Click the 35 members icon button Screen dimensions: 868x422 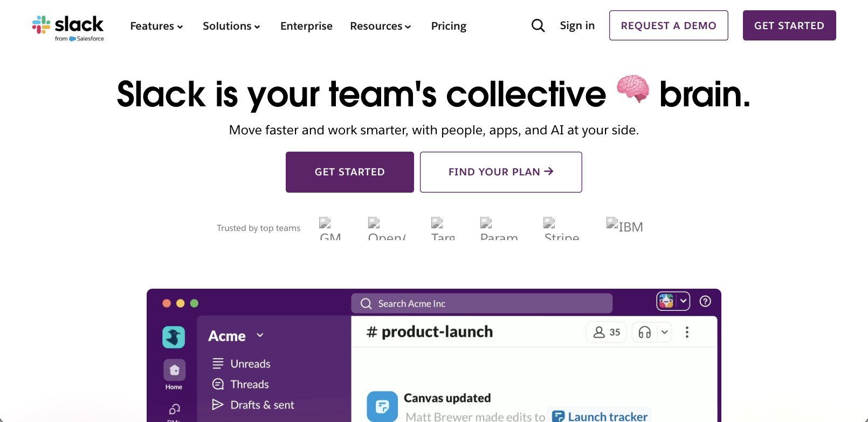pos(607,332)
